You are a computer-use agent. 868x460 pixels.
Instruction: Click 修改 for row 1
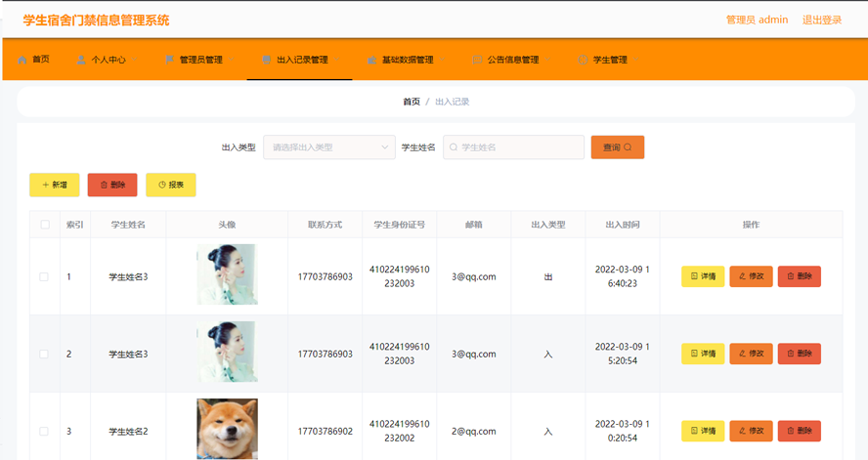(752, 276)
